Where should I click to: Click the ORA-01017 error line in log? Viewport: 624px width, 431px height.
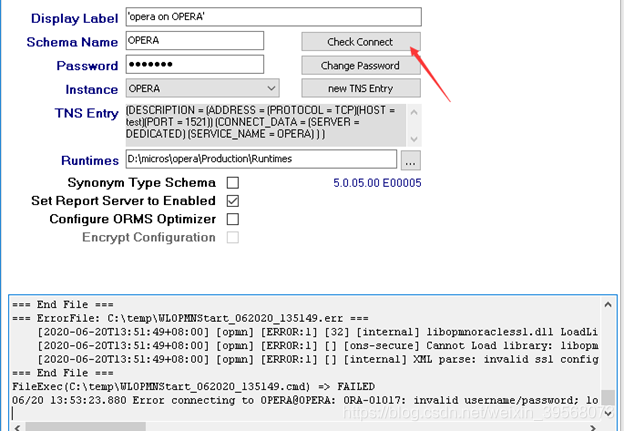click(x=305, y=400)
